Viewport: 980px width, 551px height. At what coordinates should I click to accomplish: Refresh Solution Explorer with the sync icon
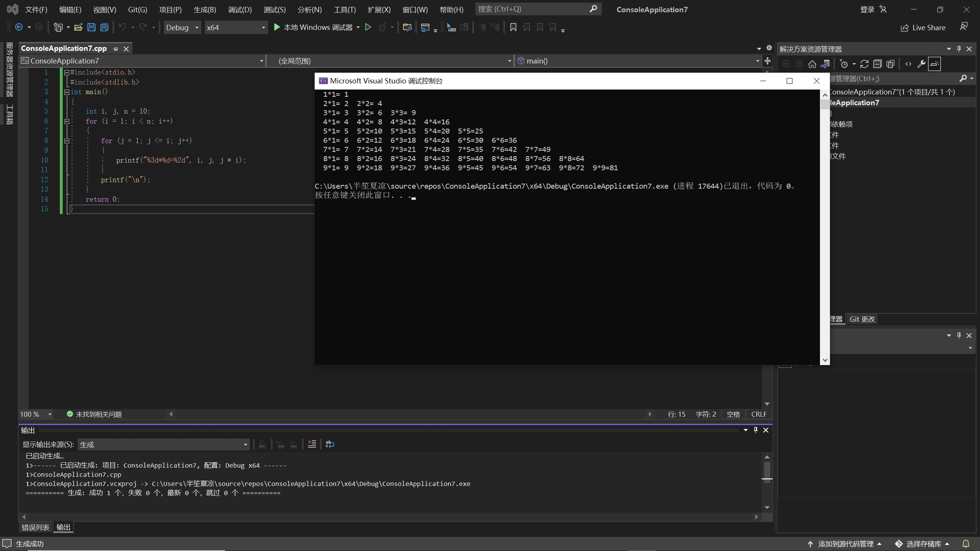[x=864, y=64]
